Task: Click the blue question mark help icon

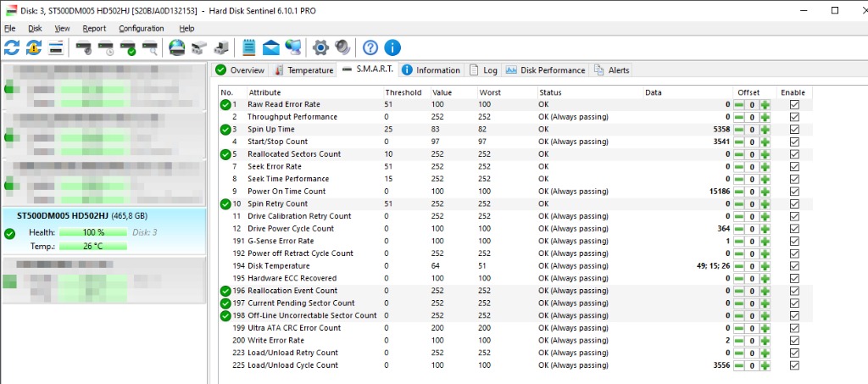Action: (x=370, y=48)
